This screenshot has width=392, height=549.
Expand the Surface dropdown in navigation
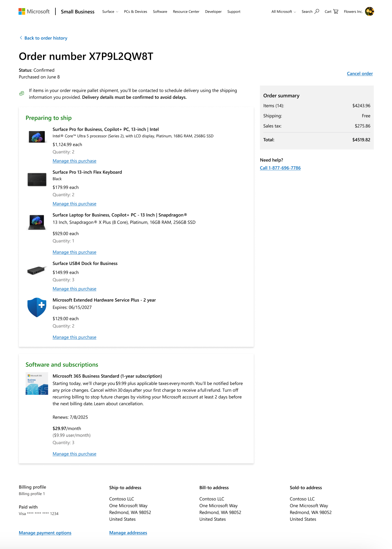(x=110, y=12)
